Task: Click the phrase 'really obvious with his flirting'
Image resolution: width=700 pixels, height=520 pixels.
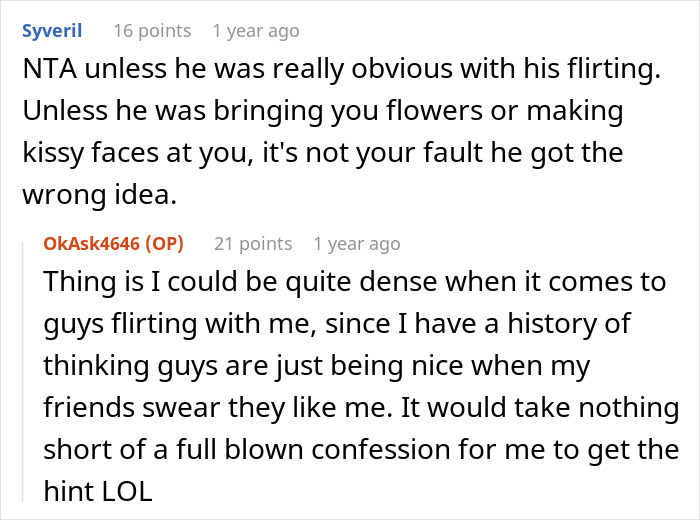Action: pos(467,69)
